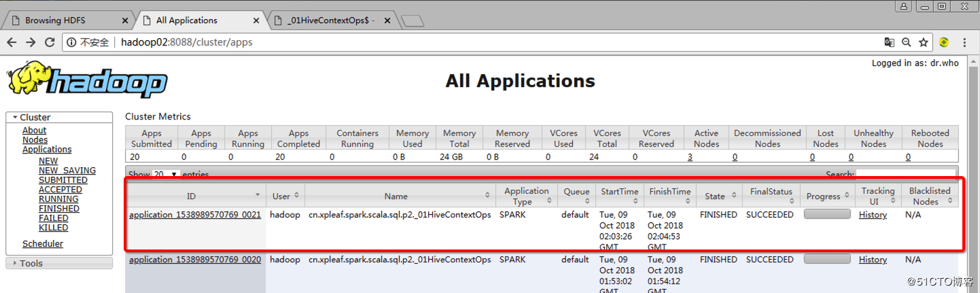Sort the table by Queue column
Screen dimensions: 980x293
(x=576, y=196)
